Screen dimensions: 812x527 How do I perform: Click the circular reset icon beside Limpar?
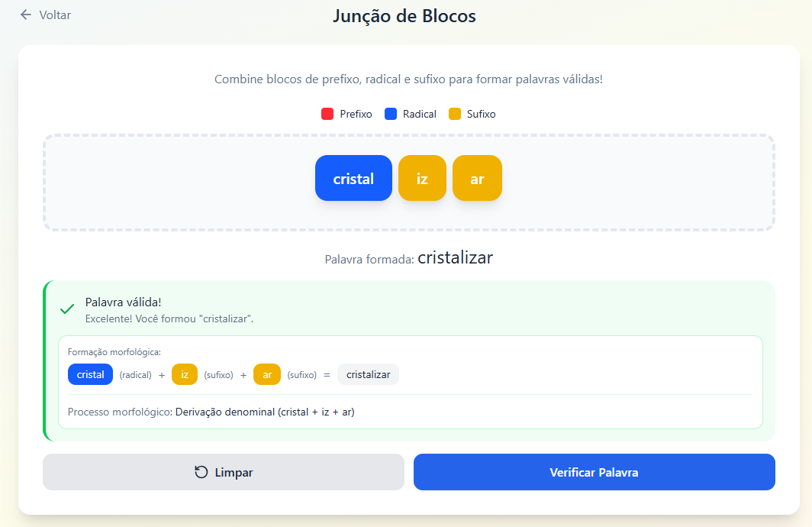pos(201,472)
